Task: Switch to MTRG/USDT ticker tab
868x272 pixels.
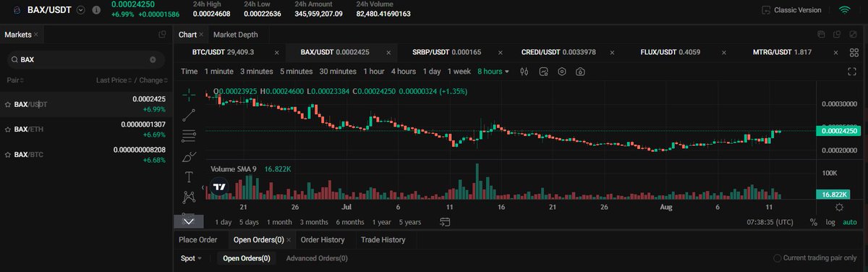Action: (782, 53)
